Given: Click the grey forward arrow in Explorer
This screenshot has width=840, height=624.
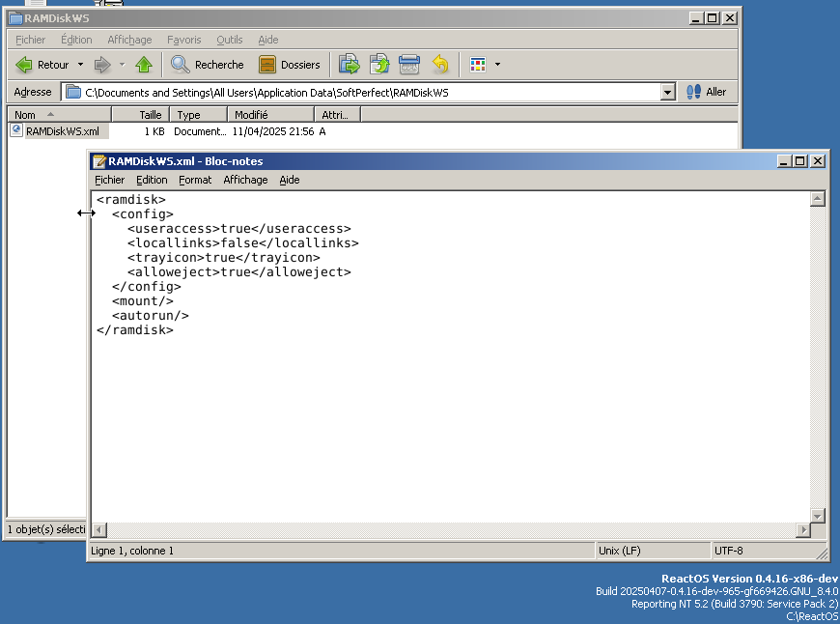Looking at the screenshot, I should pos(102,65).
